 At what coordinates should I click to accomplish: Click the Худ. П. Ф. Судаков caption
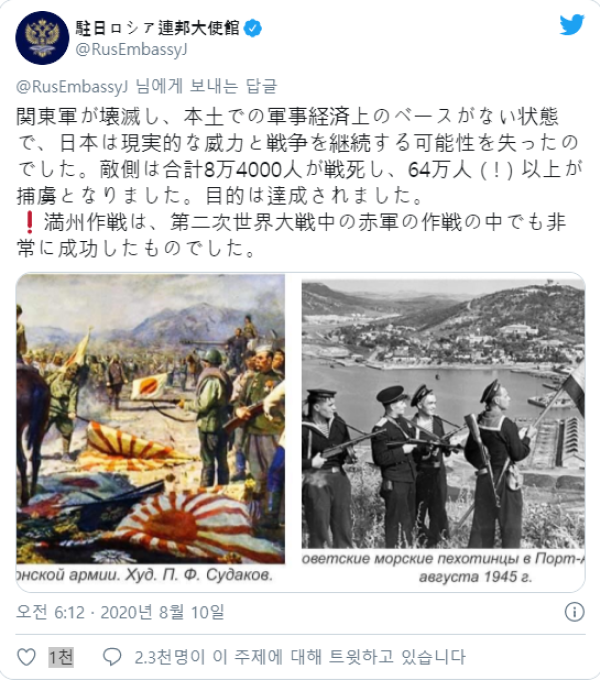(x=199, y=575)
